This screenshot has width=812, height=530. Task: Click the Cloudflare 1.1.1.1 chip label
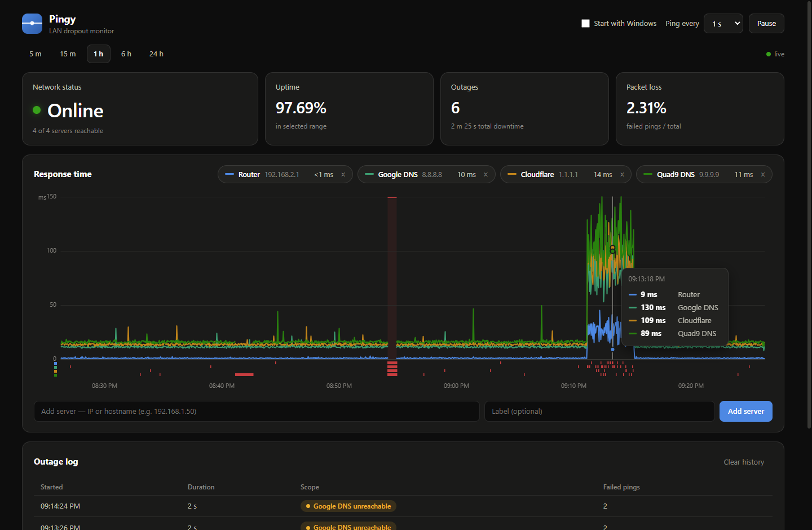pos(549,175)
